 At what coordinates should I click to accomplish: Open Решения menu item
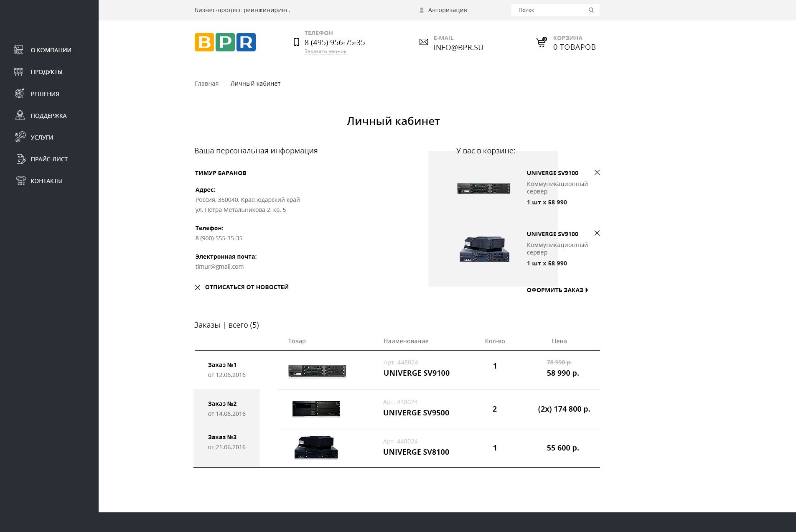click(45, 94)
